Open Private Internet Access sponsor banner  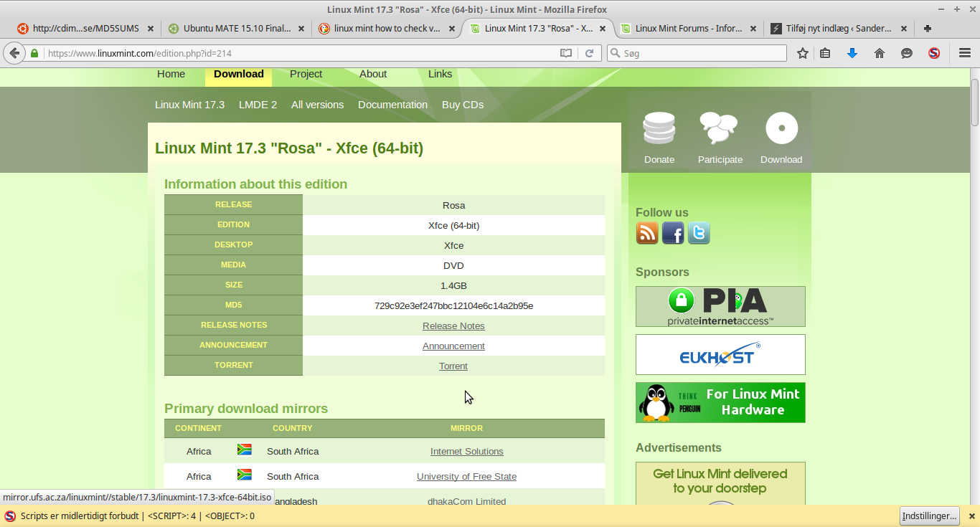(720, 306)
